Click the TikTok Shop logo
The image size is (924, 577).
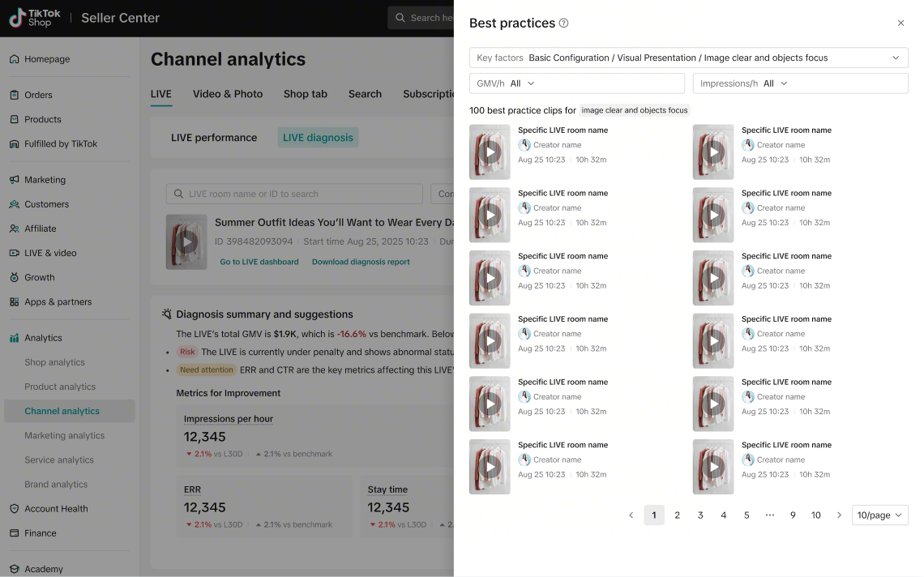click(x=35, y=18)
